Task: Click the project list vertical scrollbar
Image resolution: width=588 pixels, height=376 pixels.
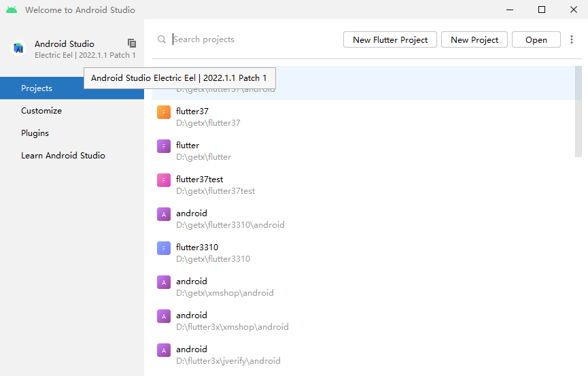Action: 578,112
